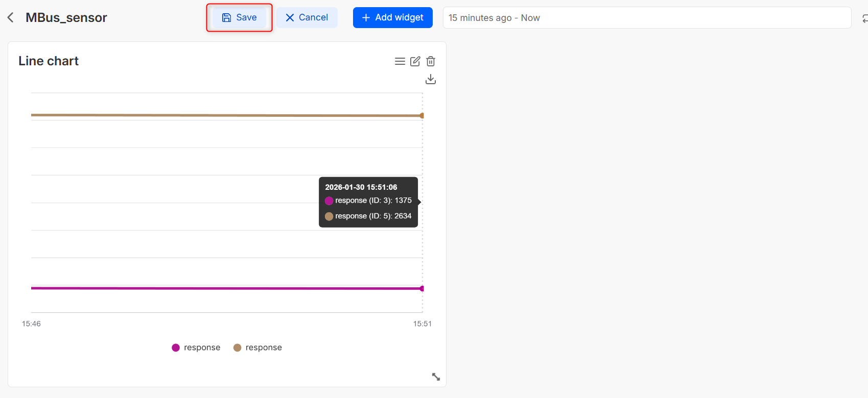868x398 pixels.
Task: Open the time range picker field
Action: point(646,18)
